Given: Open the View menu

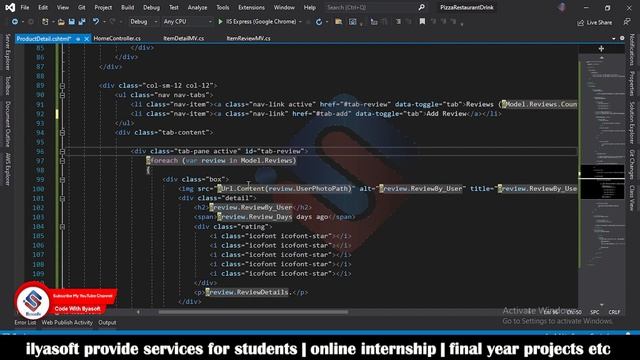Looking at the screenshot, I should (62, 7).
